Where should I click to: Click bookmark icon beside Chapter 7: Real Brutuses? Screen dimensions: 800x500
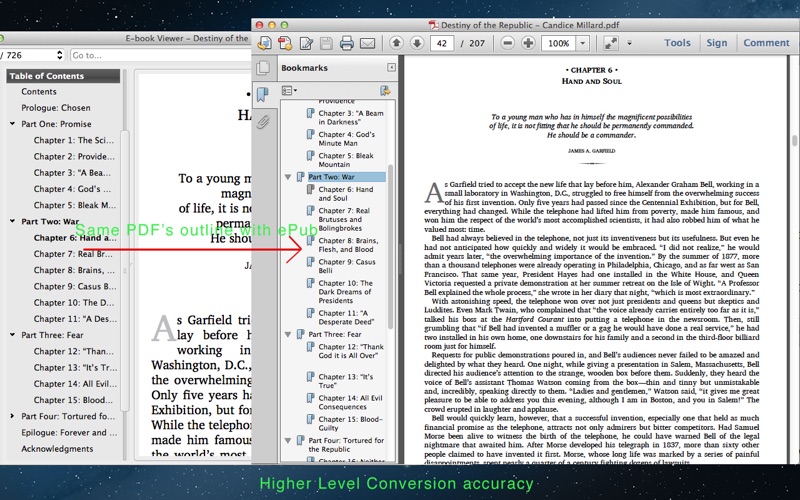[x=310, y=210]
